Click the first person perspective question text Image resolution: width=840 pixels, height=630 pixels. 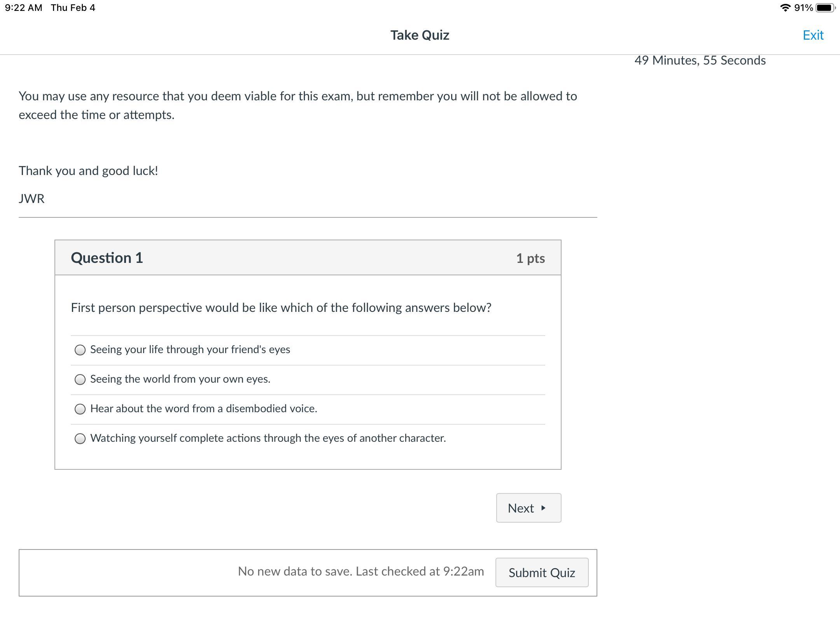pyautogui.click(x=281, y=308)
